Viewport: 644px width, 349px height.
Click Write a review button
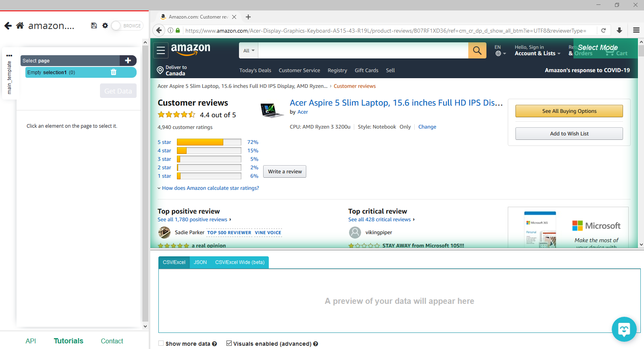[x=285, y=171]
